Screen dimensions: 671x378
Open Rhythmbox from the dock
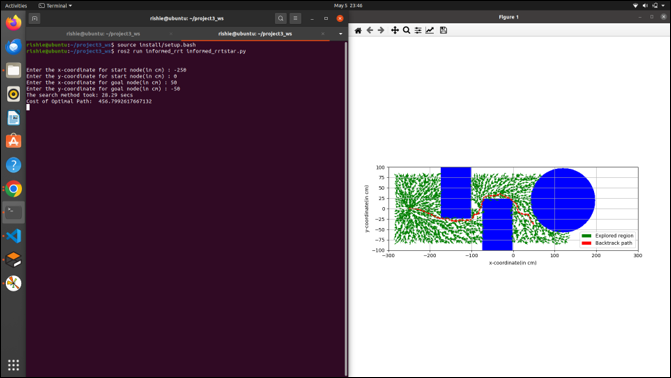coord(14,94)
